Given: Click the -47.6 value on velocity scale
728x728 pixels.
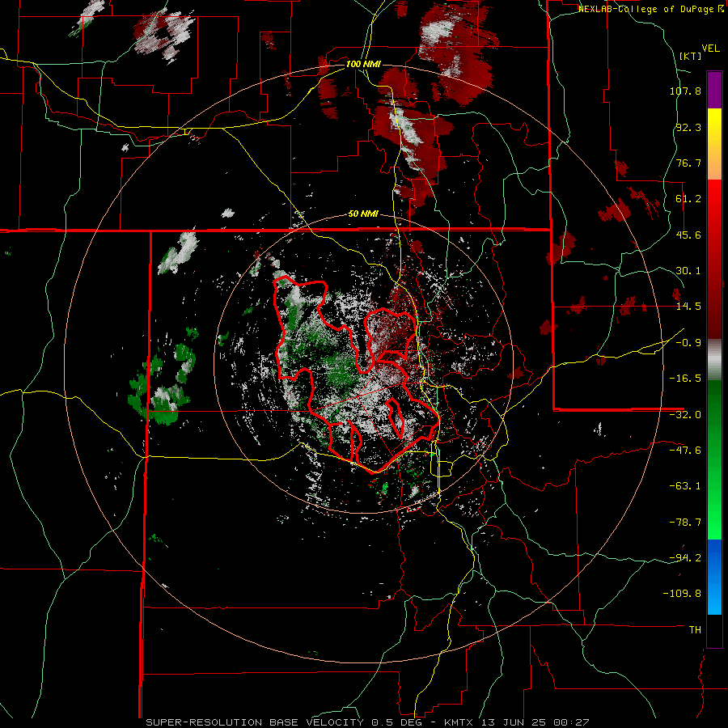Looking at the screenshot, I should pos(685,451).
